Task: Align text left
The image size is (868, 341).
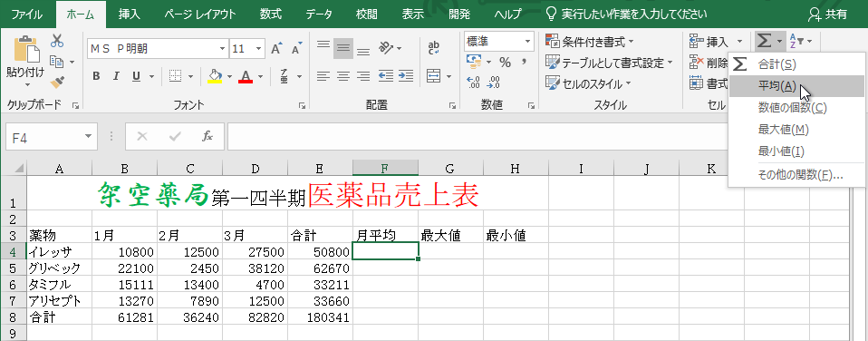Action: [323, 75]
